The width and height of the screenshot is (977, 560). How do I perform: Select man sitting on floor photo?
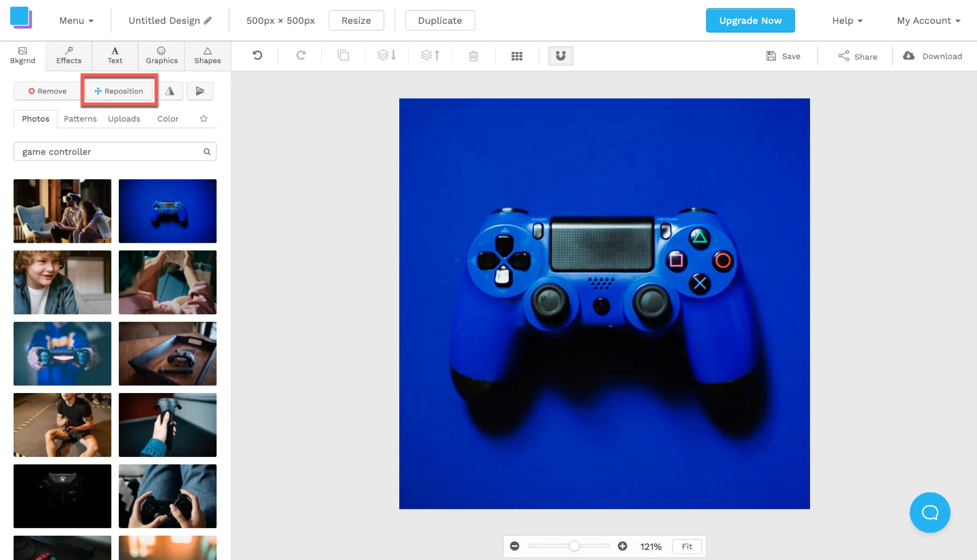[x=62, y=425]
